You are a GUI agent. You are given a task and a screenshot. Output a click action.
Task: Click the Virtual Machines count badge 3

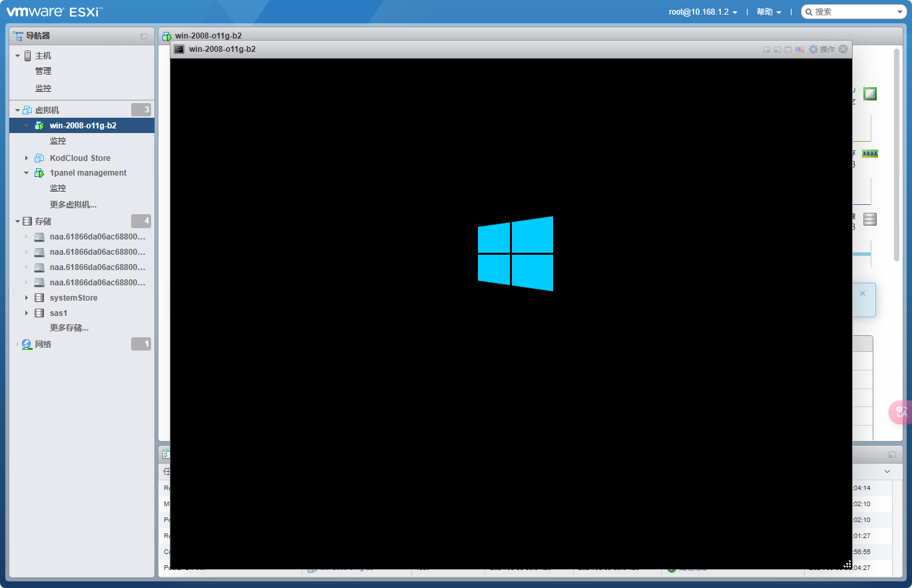tap(141, 110)
